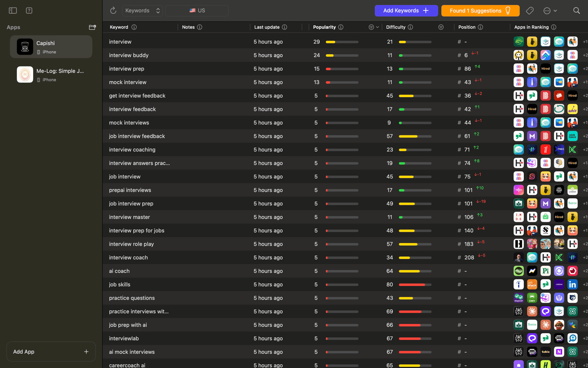This screenshot has height=368, width=588.
Task: Toggle the sidebar panel icon
Action: [x=13, y=11]
